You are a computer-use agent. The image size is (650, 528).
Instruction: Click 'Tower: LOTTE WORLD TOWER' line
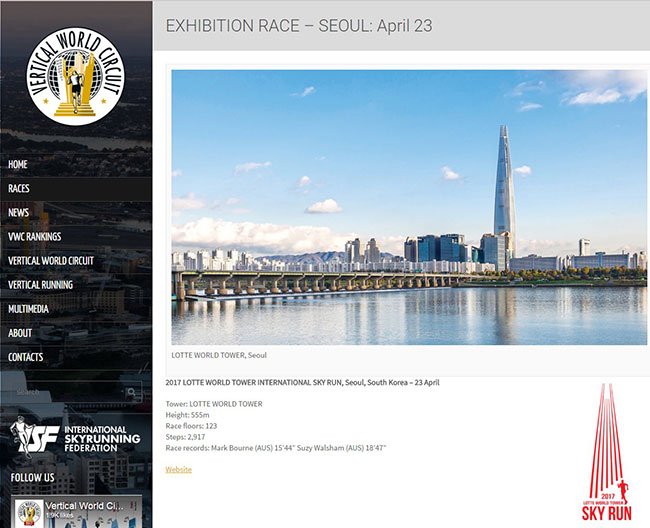[214, 404]
